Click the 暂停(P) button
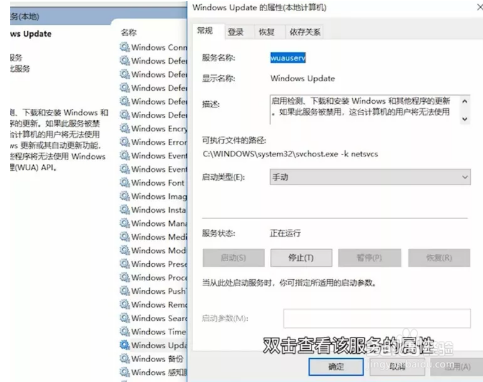This screenshot has width=483, height=382. 369,258
